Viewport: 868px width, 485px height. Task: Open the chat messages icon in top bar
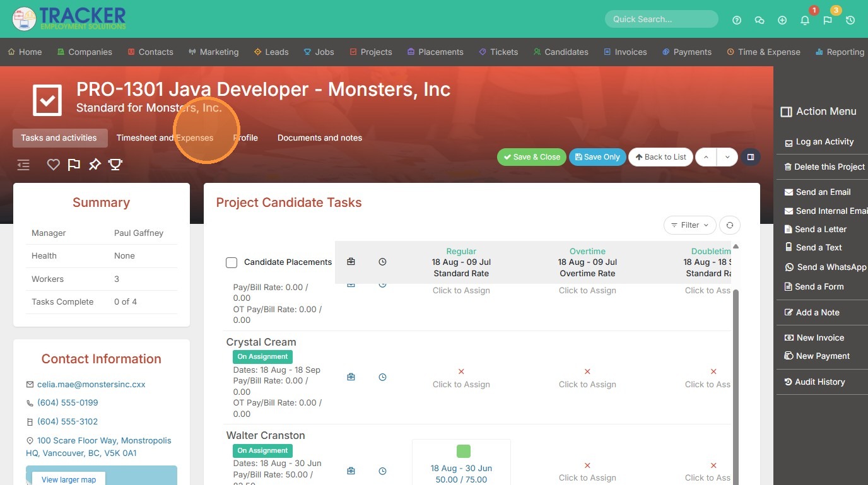point(759,20)
